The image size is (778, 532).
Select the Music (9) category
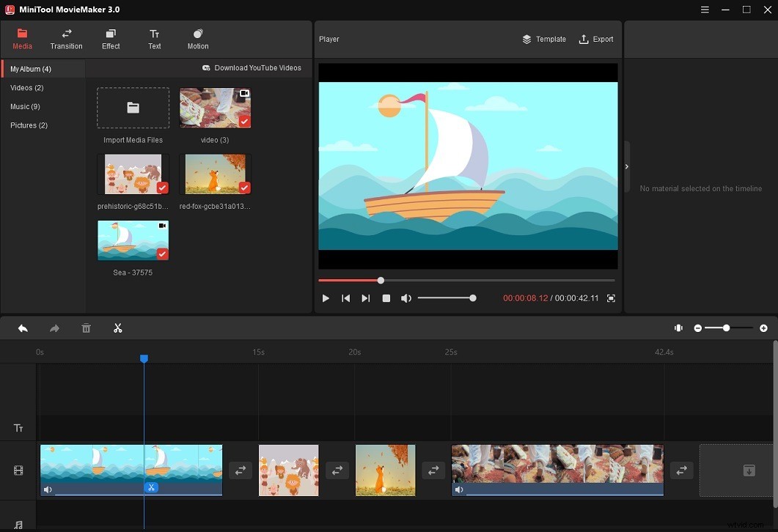[x=25, y=106]
